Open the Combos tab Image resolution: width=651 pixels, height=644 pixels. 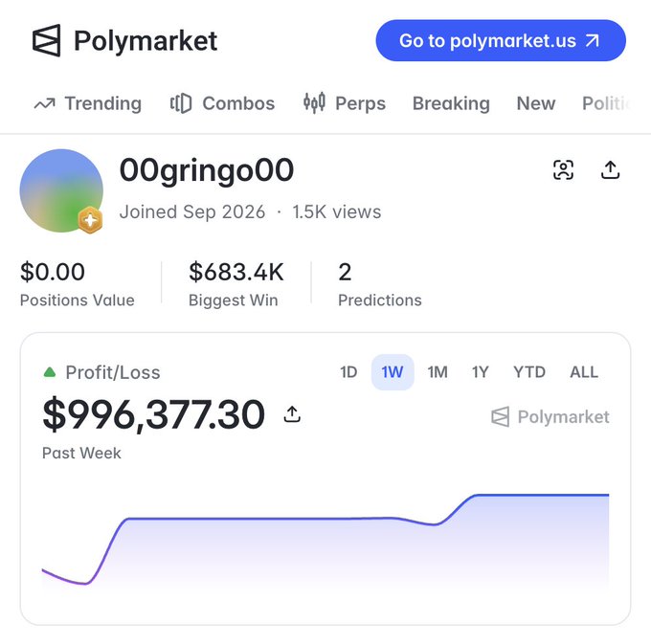tap(222, 103)
